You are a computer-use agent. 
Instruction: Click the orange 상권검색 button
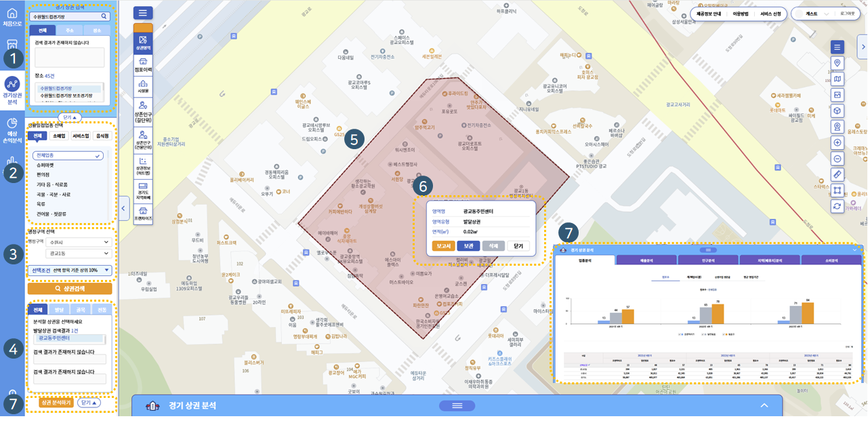(70, 289)
